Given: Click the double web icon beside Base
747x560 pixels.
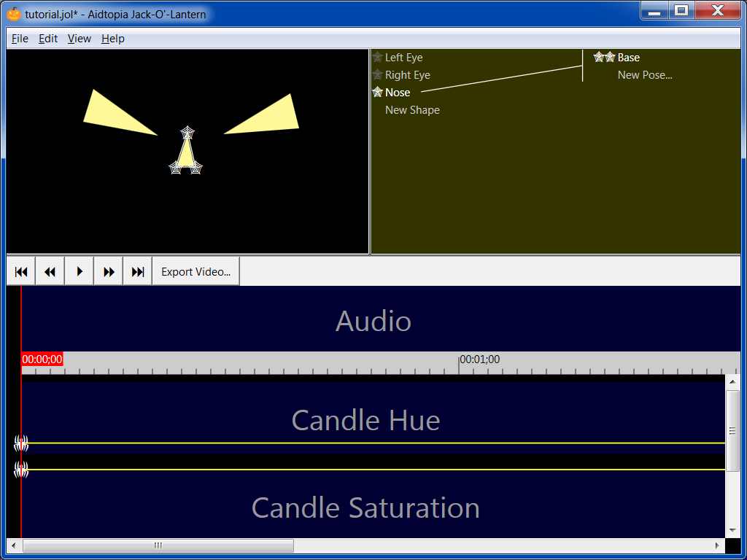Looking at the screenshot, I should 605,57.
